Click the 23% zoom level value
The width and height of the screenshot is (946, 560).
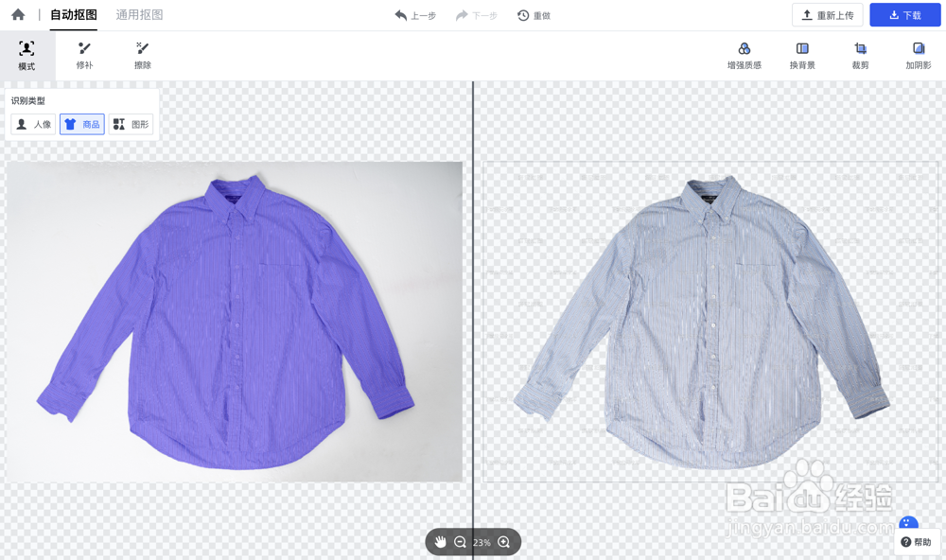[x=482, y=543]
